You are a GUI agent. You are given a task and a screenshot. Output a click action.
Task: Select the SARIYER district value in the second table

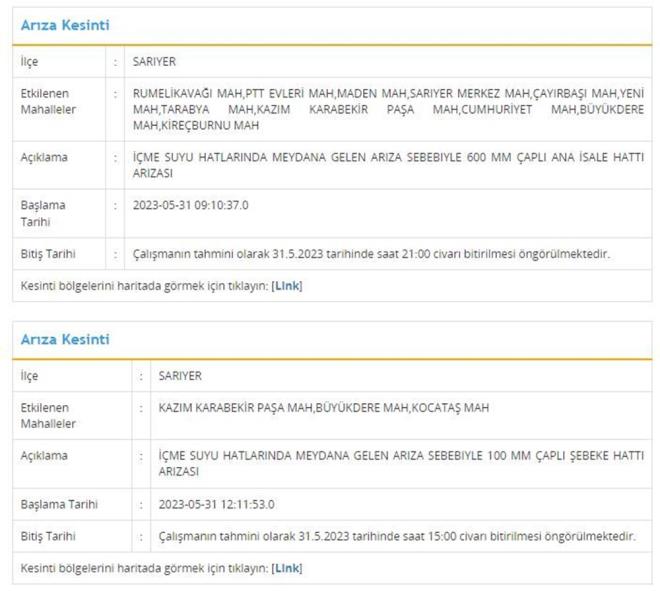tap(180, 376)
